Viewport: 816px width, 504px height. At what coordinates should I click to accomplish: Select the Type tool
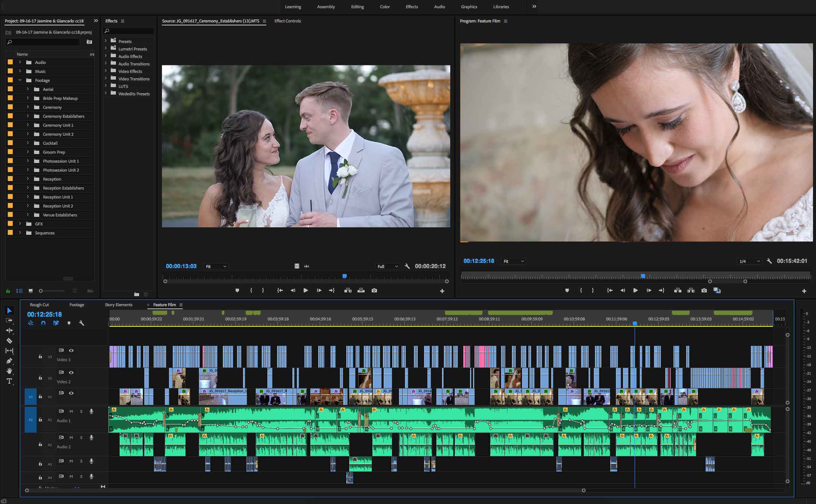click(x=9, y=381)
